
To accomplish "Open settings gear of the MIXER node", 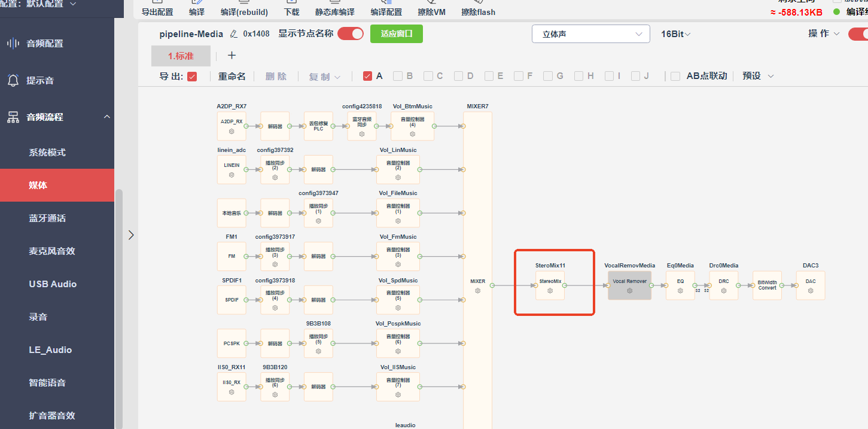I will coord(478,291).
